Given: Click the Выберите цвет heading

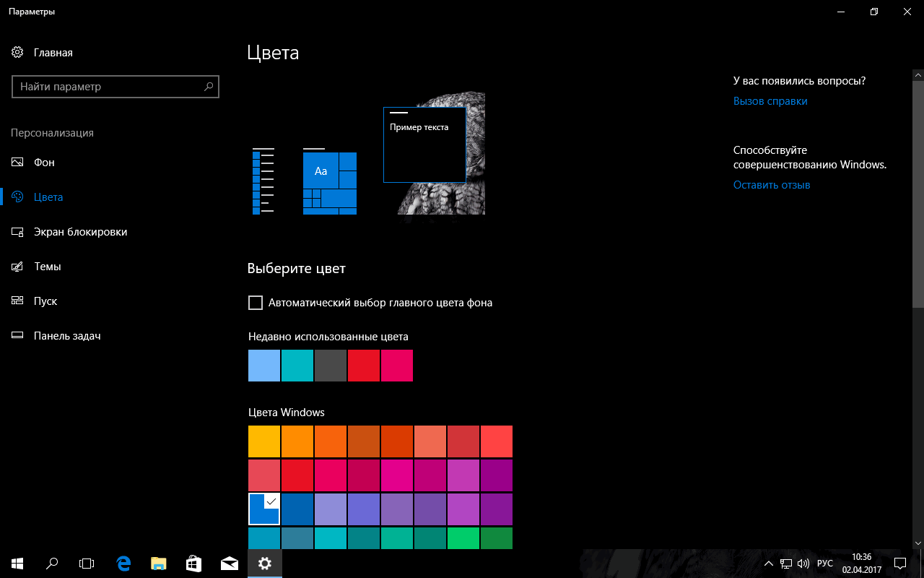Looking at the screenshot, I should (297, 269).
